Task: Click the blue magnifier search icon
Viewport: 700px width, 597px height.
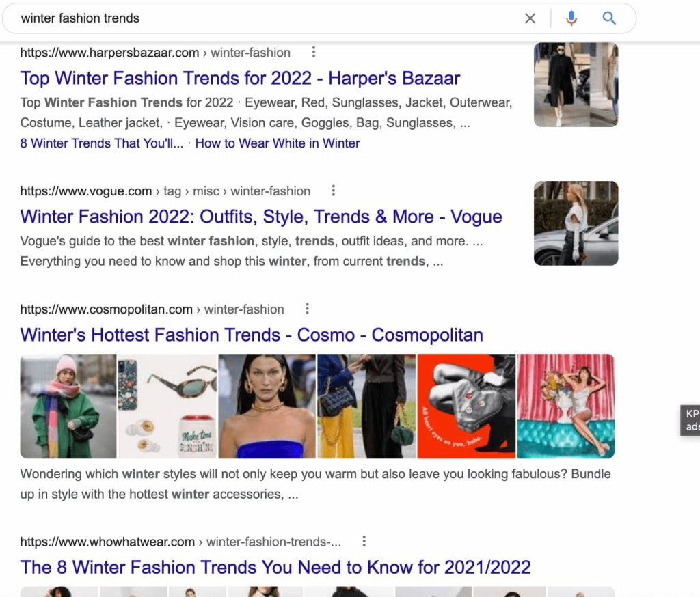Action: click(x=609, y=18)
